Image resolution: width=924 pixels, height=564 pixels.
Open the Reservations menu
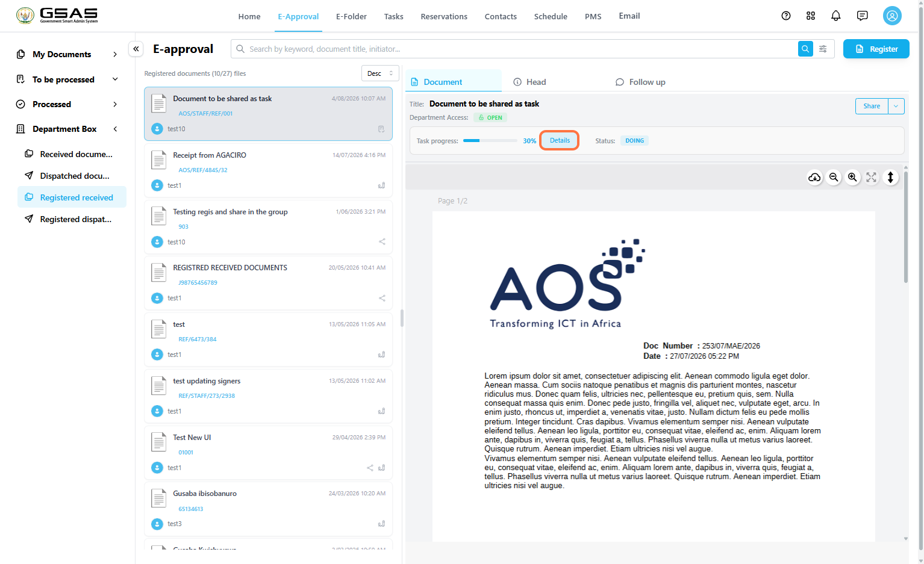[x=444, y=16]
